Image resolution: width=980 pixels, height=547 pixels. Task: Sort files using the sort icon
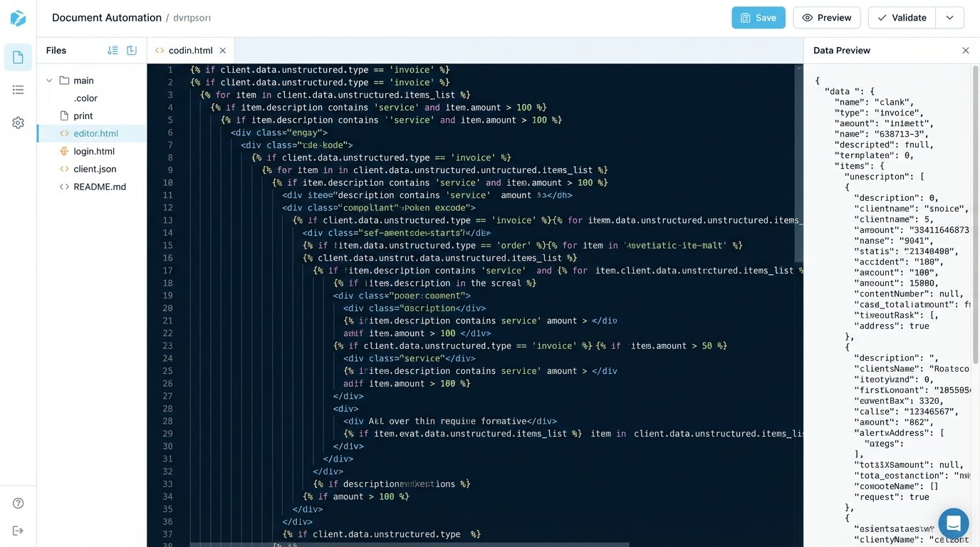[x=113, y=51]
